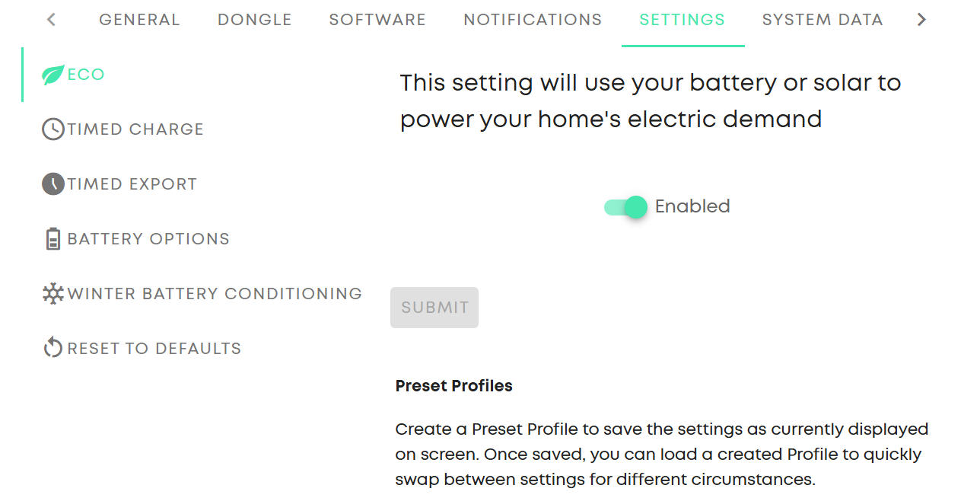Select the System Data tab
980x501 pixels.
point(822,21)
